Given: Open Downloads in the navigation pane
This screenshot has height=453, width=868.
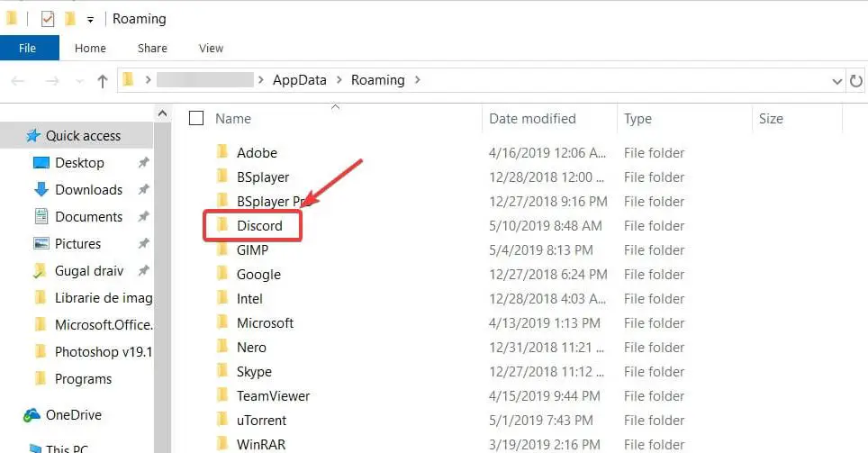Looking at the screenshot, I should coord(88,190).
